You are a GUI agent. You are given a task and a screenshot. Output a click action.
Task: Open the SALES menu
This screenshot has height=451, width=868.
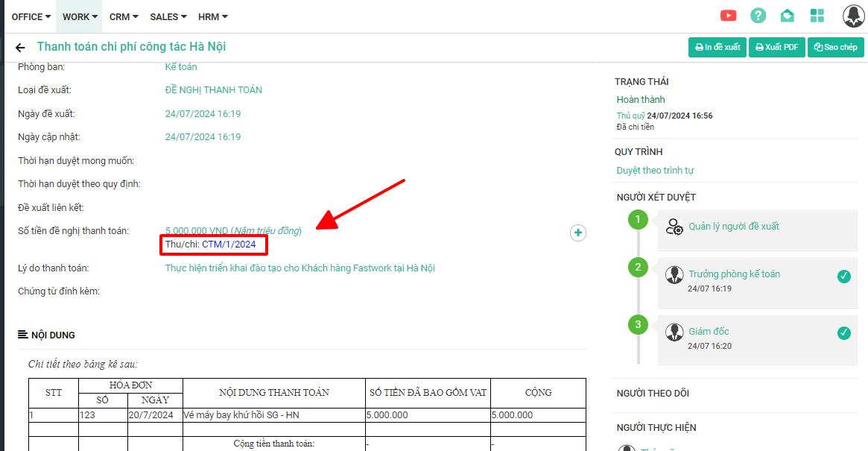pyautogui.click(x=168, y=16)
